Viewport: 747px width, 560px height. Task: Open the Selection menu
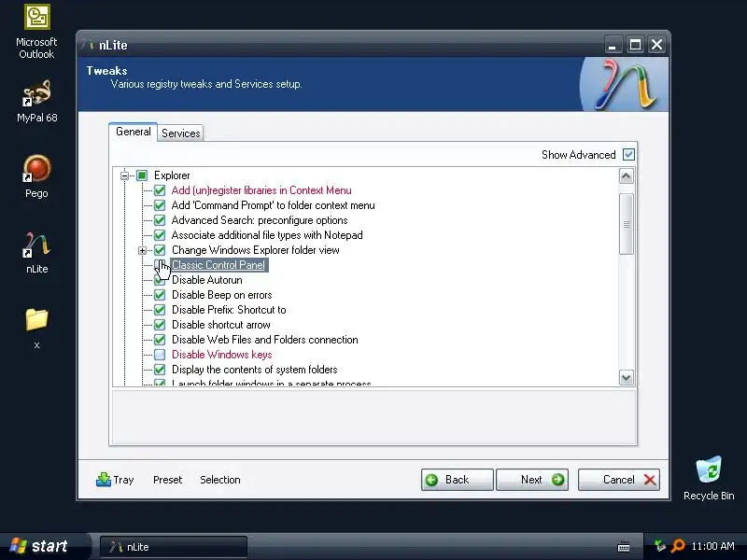point(220,480)
